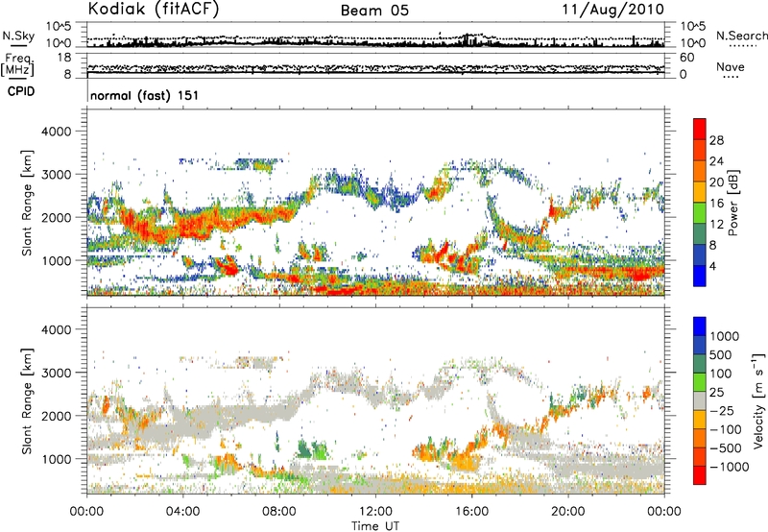The height and width of the screenshot is (532, 768).
Task: Click the noise level trace in top panel
Action: point(375,43)
